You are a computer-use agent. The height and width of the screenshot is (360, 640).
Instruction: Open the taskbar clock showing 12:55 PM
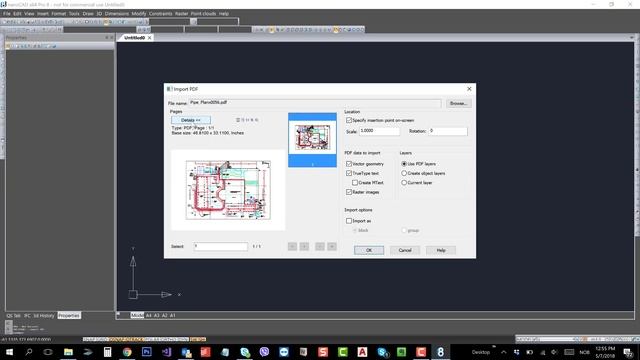coord(605,352)
